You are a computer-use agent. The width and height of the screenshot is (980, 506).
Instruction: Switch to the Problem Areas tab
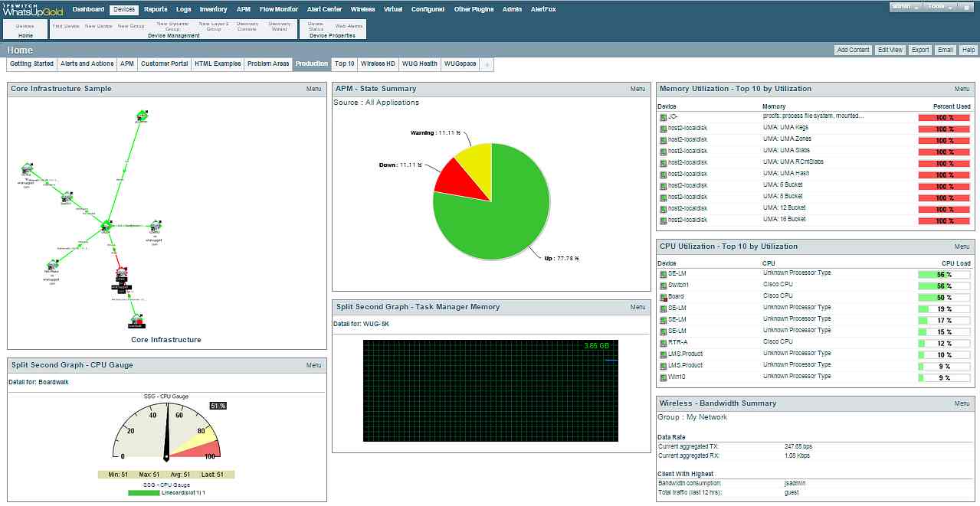click(x=268, y=64)
